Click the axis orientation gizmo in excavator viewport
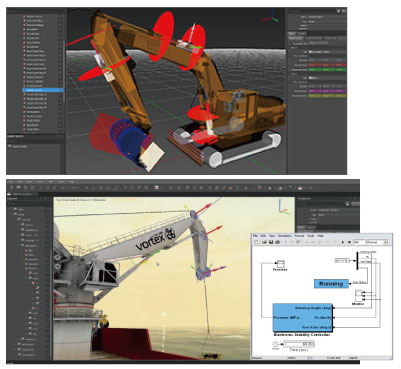This screenshot has width=401, height=369. pyautogui.click(x=271, y=16)
